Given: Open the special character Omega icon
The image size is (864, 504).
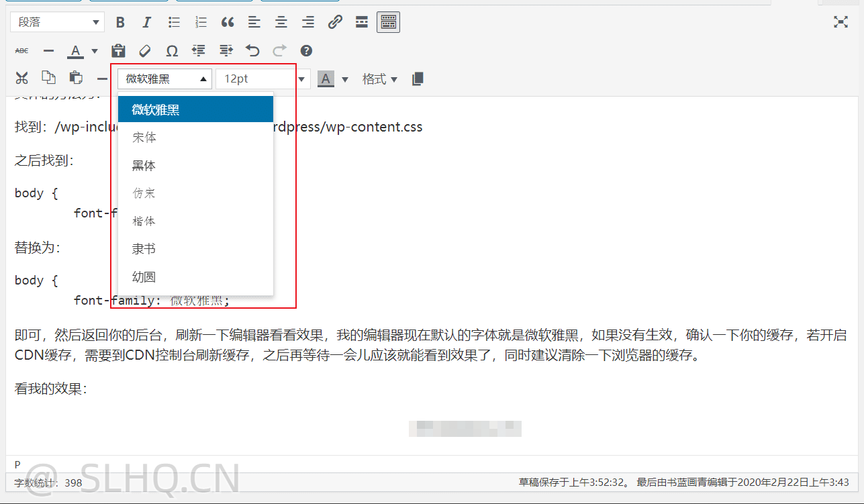Looking at the screenshot, I should [172, 50].
